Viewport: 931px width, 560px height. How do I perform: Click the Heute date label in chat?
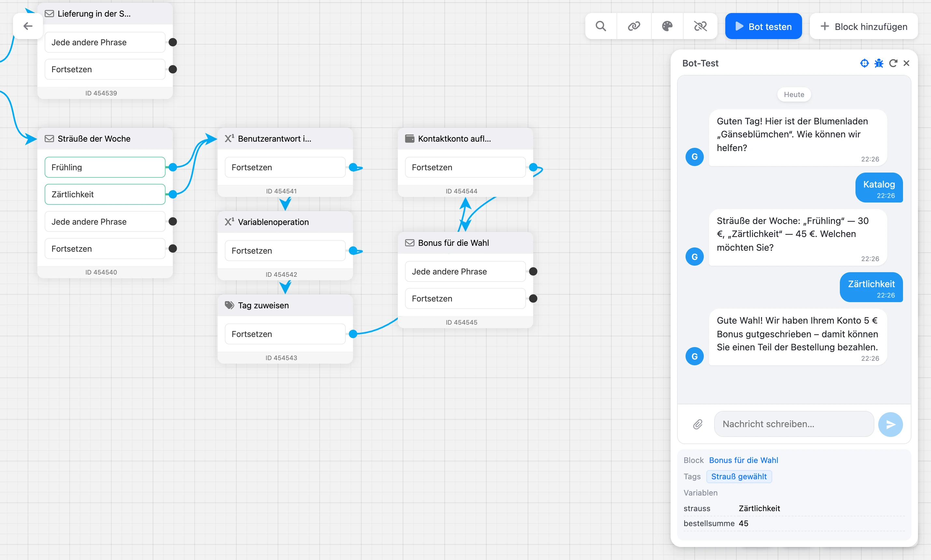pos(794,94)
